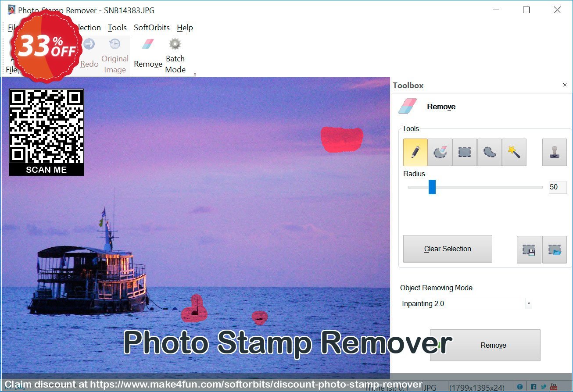Open the Tools menu

point(117,28)
